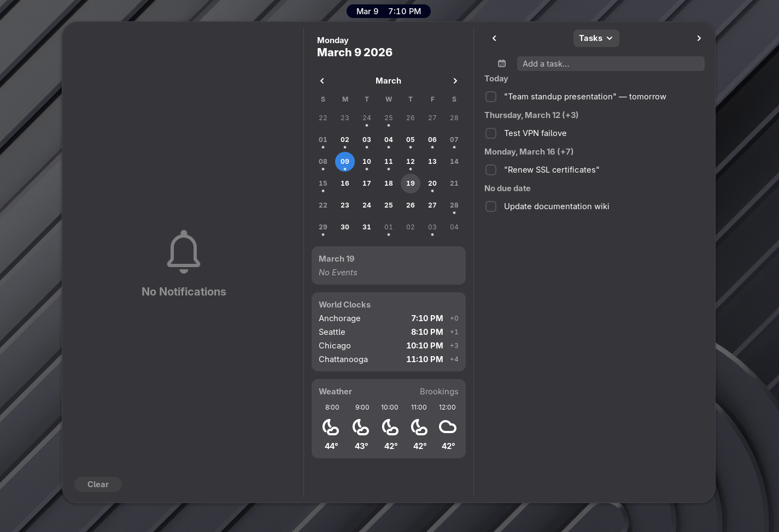Select March 10 in calendar grid
The height and width of the screenshot is (532, 779).
click(x=367, y=162)
